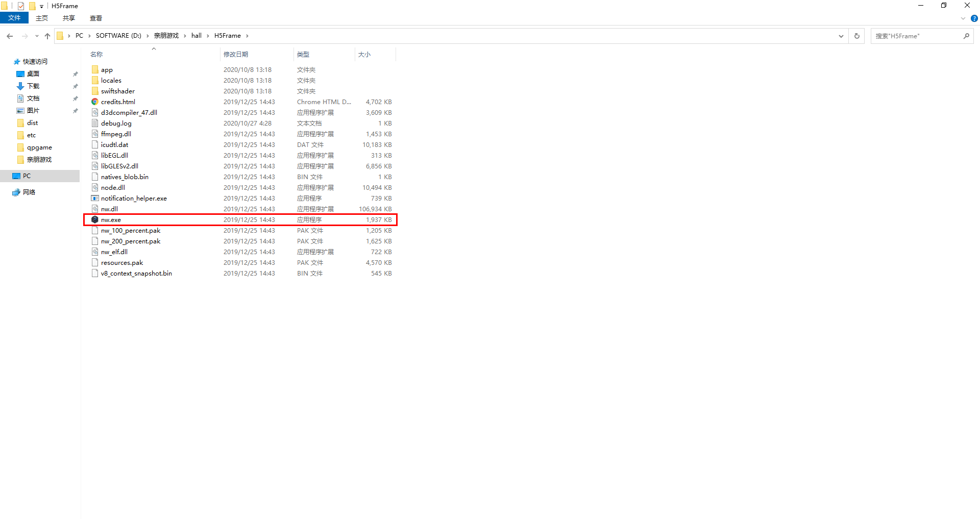Select the nw.dll file icon
The height and width of the screenshot is (519, 980).
click(x=95, y=209)
